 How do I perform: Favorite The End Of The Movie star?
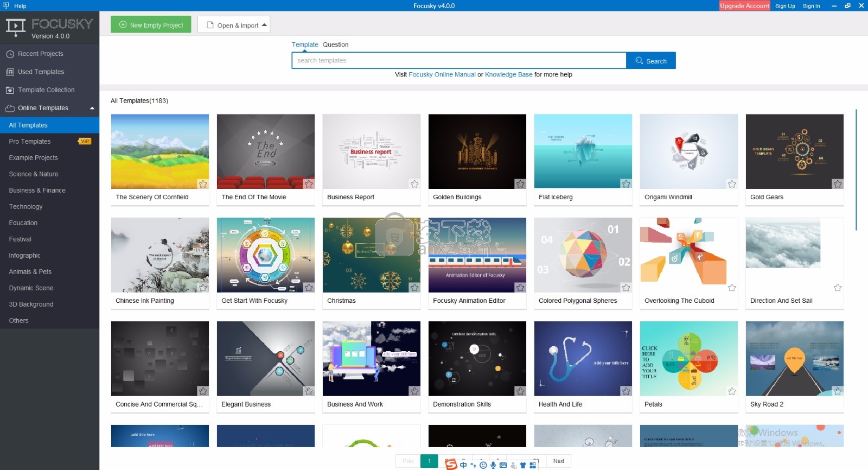pos(309,184)
